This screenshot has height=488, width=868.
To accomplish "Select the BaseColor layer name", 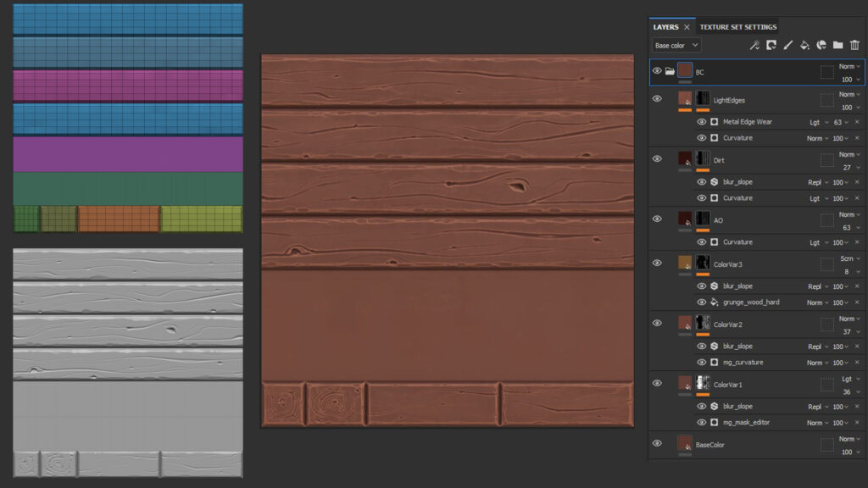I will tap(709, 445).
